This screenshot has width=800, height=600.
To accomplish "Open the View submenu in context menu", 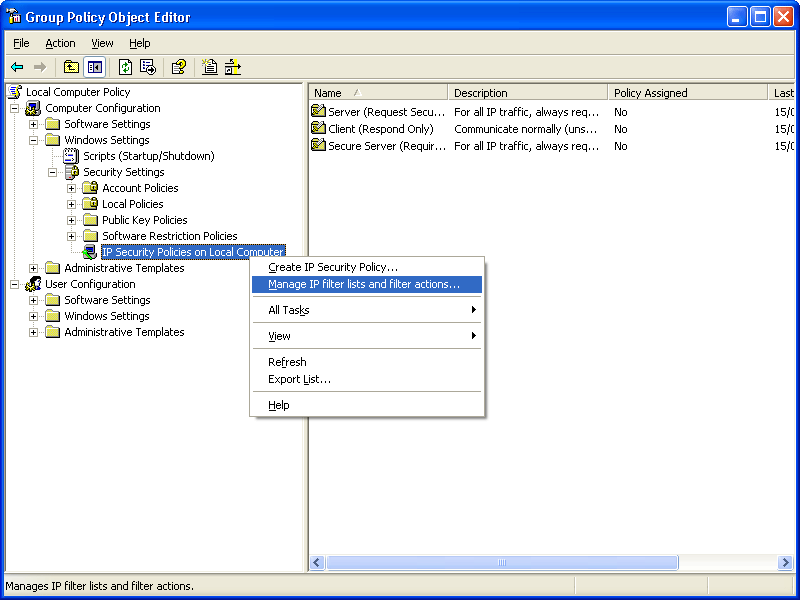I will tap(367, 336).
